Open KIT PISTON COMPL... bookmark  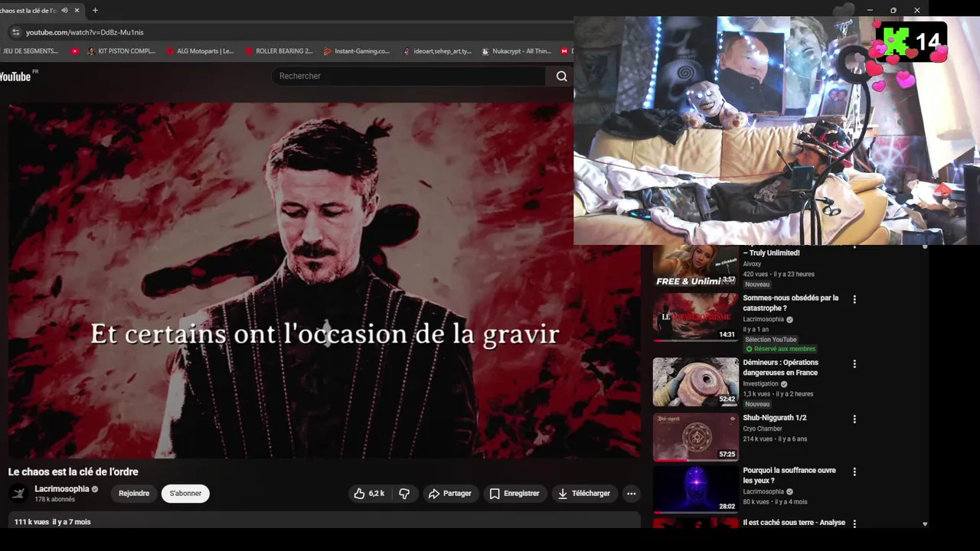[122, 51]
